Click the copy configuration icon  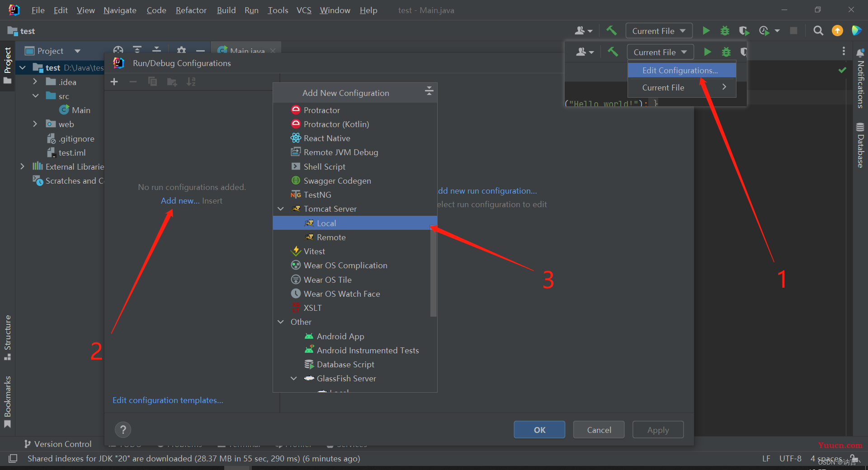pos(152,82)
